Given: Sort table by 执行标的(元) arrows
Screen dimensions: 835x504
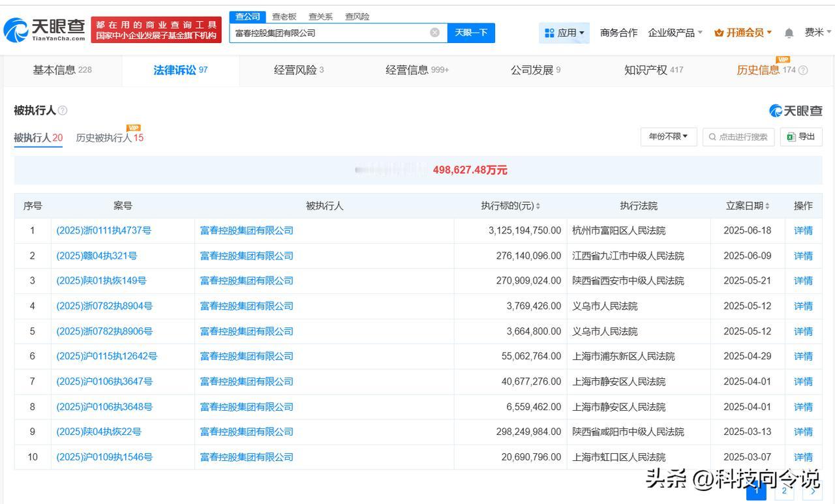Looking at the screenshot, I should click(x=538, y=206).
